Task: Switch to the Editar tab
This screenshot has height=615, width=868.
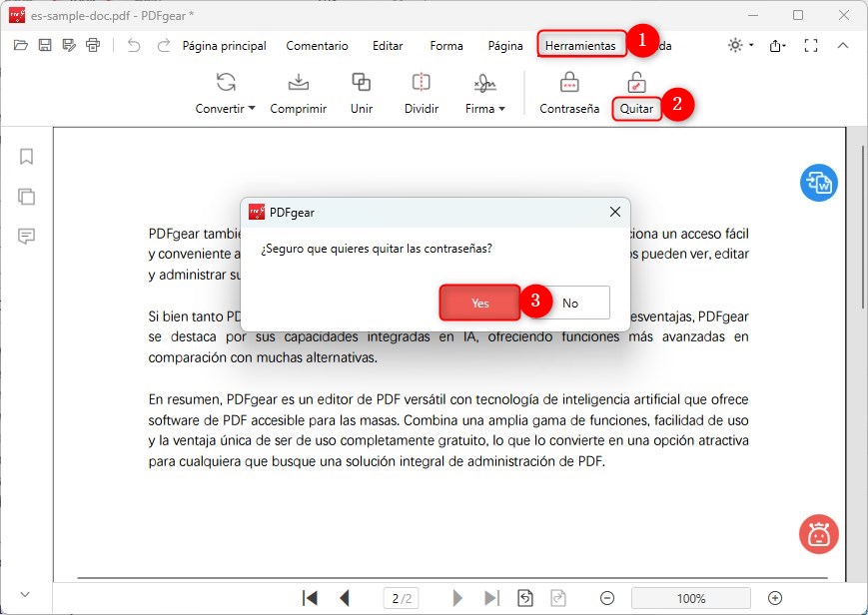Action: [x=388, y=46]
